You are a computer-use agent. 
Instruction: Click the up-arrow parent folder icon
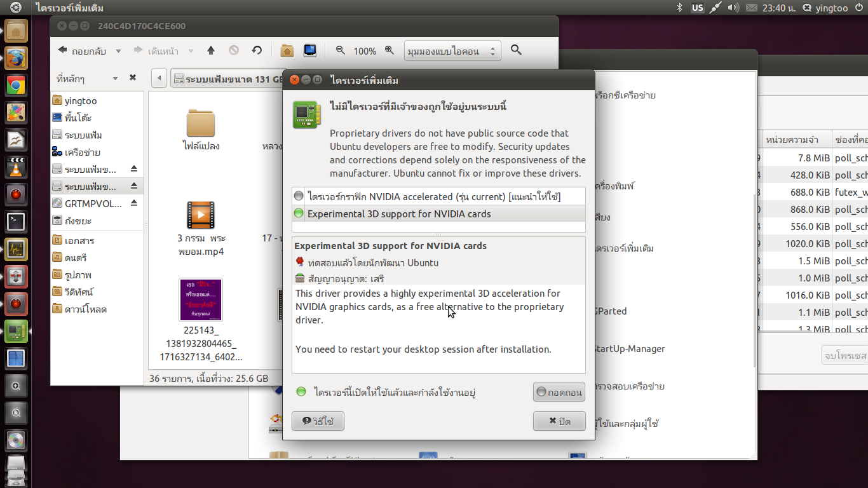click(x=211, y=50)
